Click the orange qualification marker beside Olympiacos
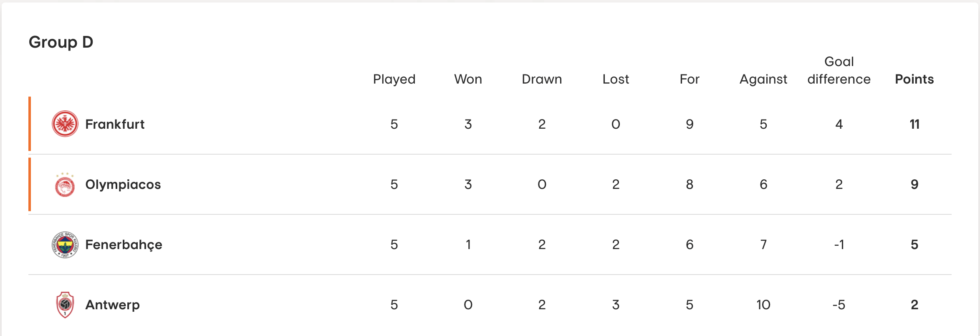 click(30, 184)
